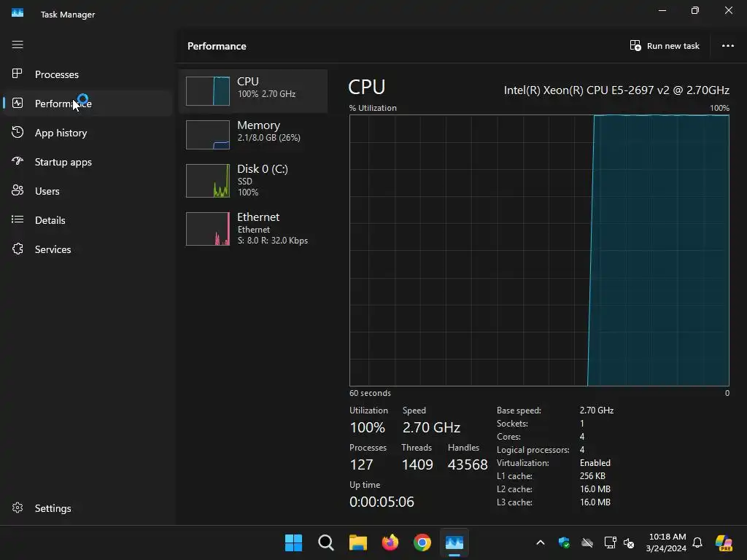Click the Settings gear icon
Image resolution: width=747 pixels, height=560 pixels.
tap(18, 507)
